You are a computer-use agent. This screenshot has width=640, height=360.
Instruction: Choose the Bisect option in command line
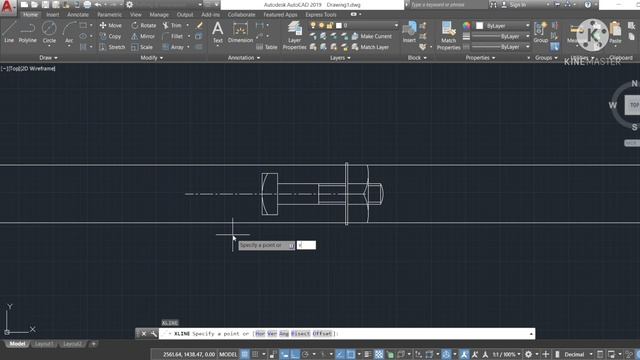[x=301, y=334]
